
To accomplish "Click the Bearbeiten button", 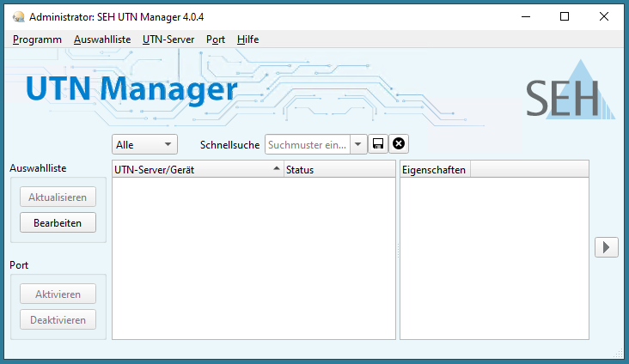I will (x=58, y=222).
